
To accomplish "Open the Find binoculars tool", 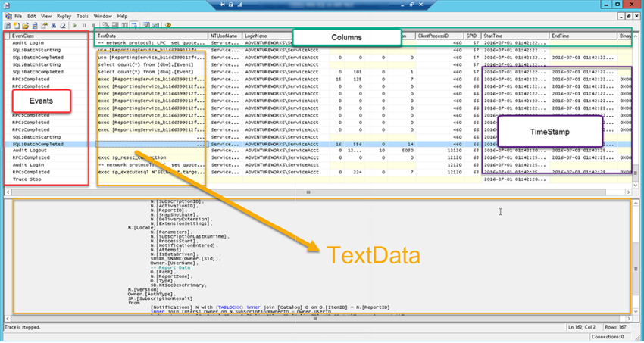I will point(53,26).
